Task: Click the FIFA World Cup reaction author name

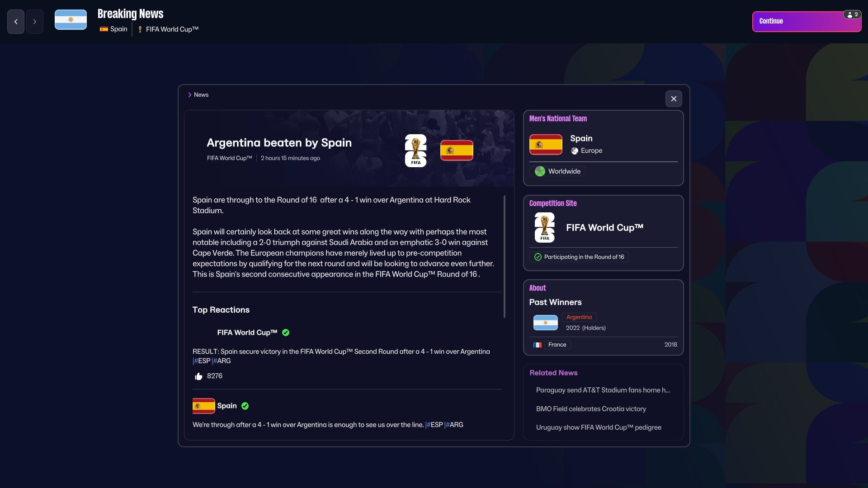Action: point(247,333)
